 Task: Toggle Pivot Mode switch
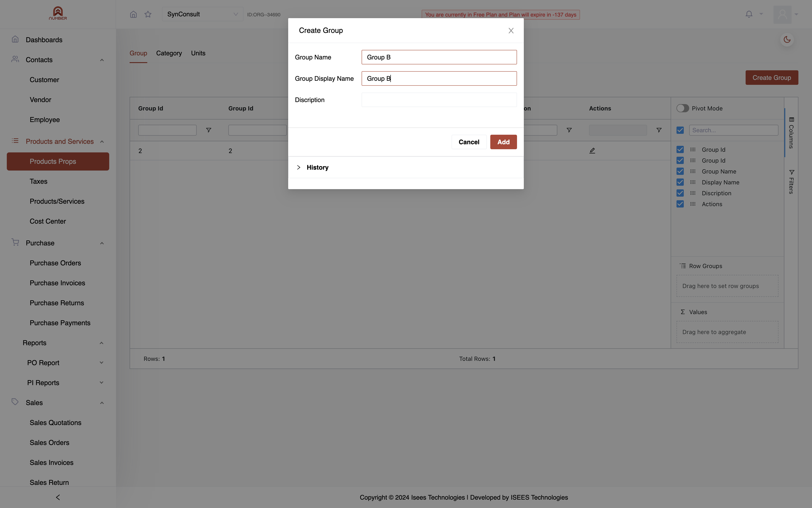point(682,108)
